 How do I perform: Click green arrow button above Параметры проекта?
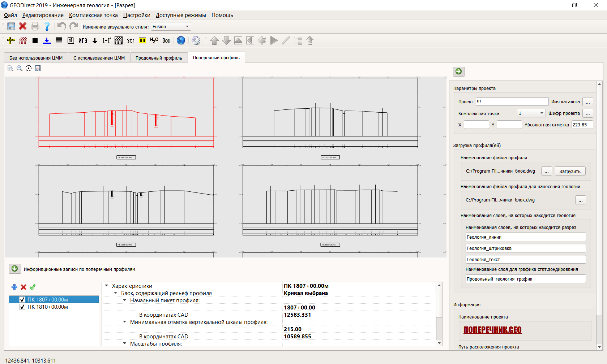[x=459, y=71]
